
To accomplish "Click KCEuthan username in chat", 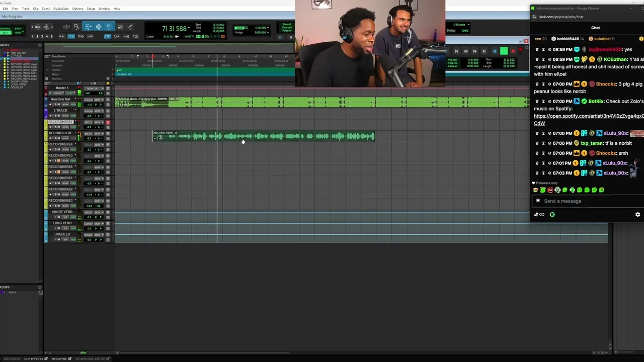I will pyautogui.click(x=615, y=59).
